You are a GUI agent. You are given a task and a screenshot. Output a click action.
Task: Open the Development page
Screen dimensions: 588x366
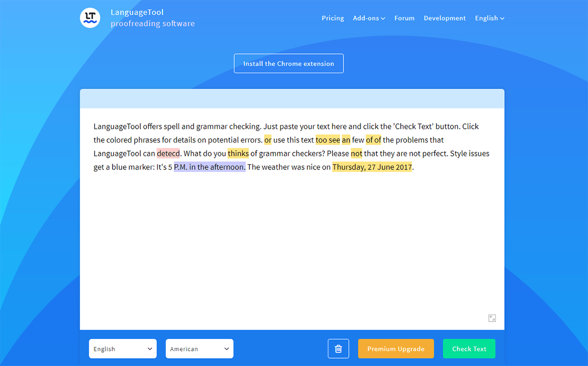click(x=445, y=18)
